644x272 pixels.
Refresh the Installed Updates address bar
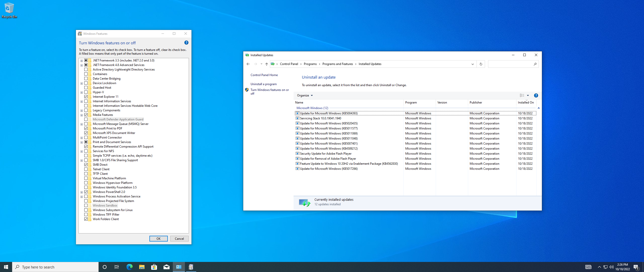481,64
